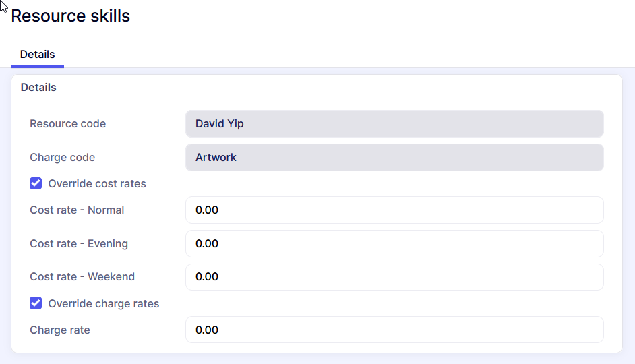Select the Charge rate input field
Screen dimensions: 635x364
(394, 330)
